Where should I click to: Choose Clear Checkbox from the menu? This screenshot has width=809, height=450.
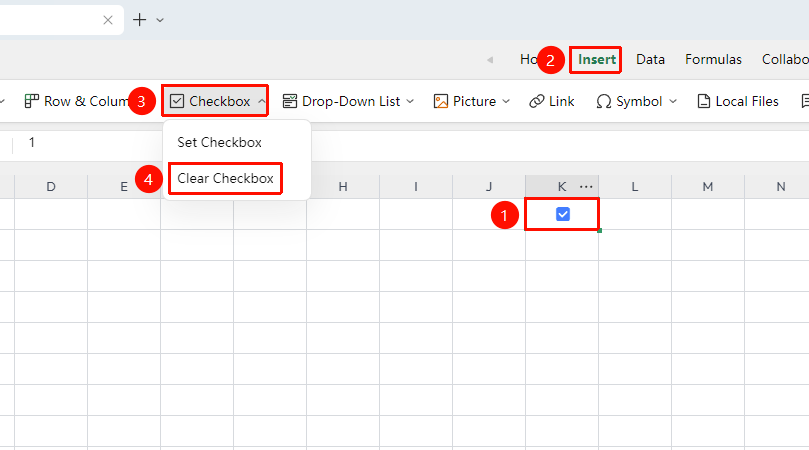pos(225,179)
